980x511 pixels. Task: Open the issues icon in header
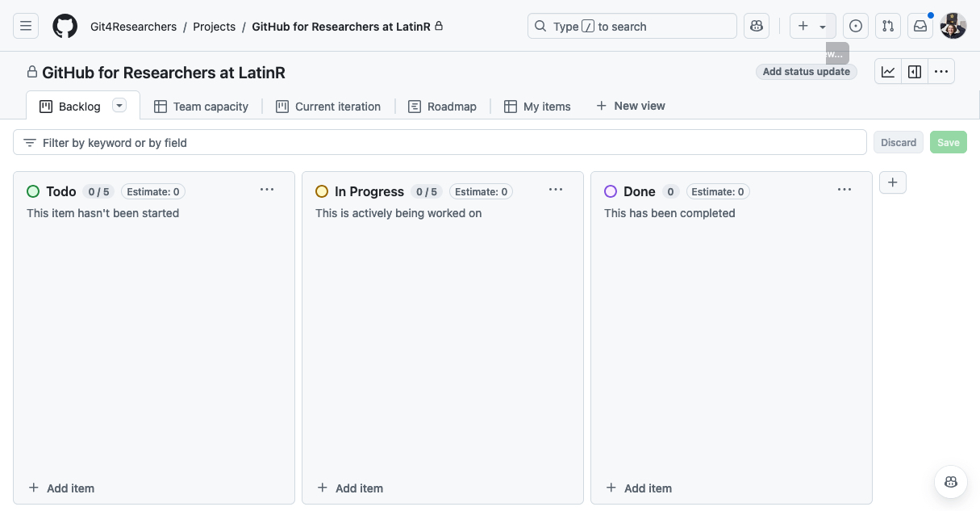click(x=856, y=26)
